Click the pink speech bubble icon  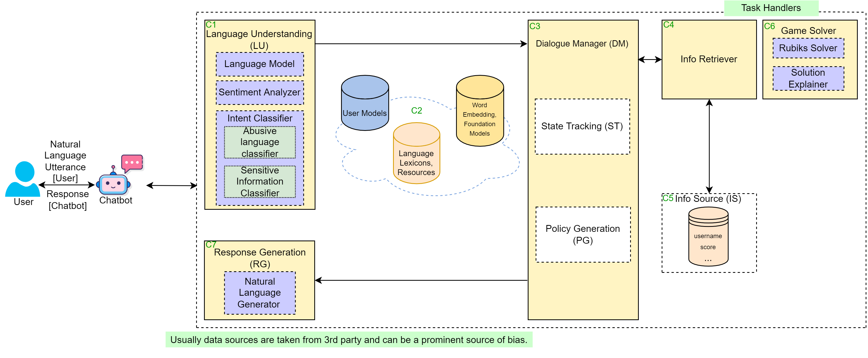point(132,163)
